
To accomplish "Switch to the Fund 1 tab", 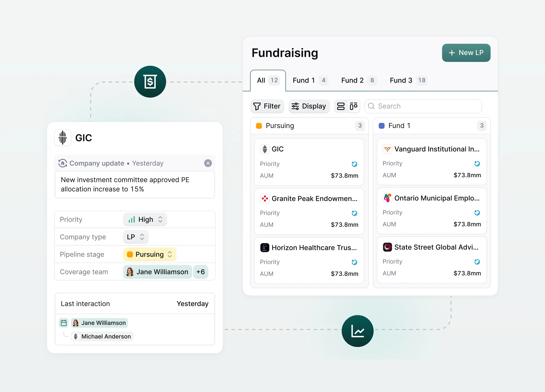I will pos(310,80).
